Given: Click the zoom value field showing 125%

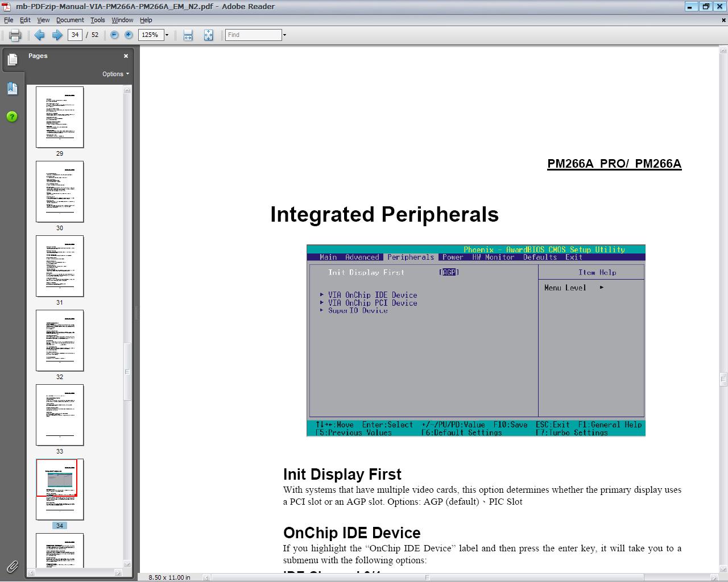Looking at the screenshot, I should pyautogui.click(x=151, y=35).
